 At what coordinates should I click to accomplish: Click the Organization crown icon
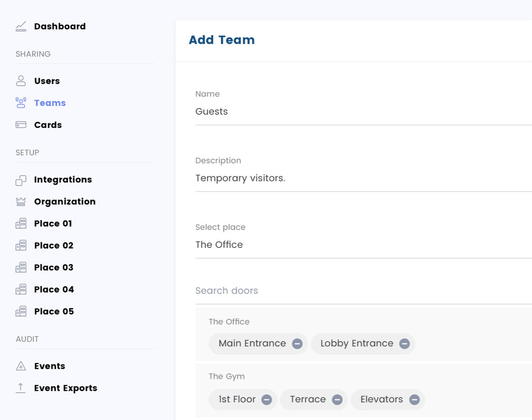click(21, 202)
